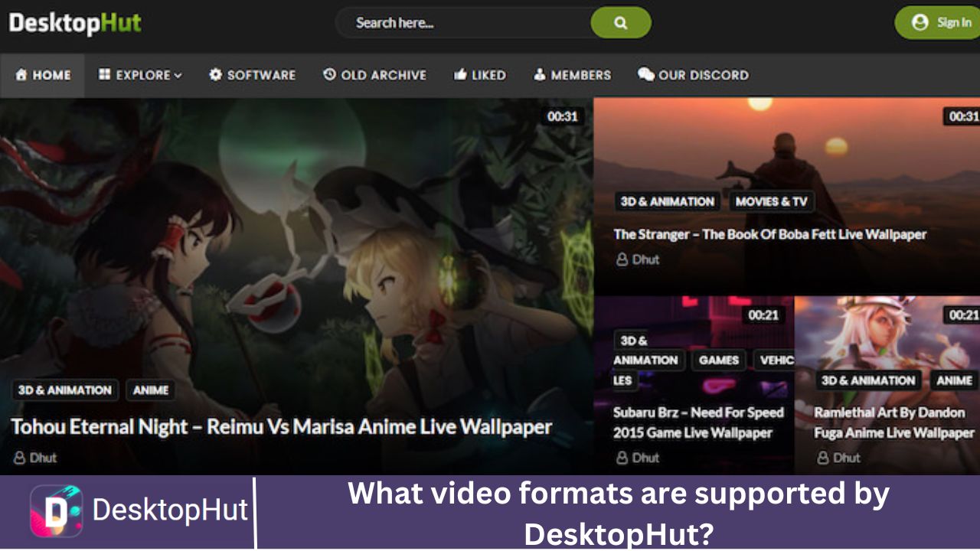Click the DesktopHut logo in the header
980x551 pixels.
coord(75,23)
